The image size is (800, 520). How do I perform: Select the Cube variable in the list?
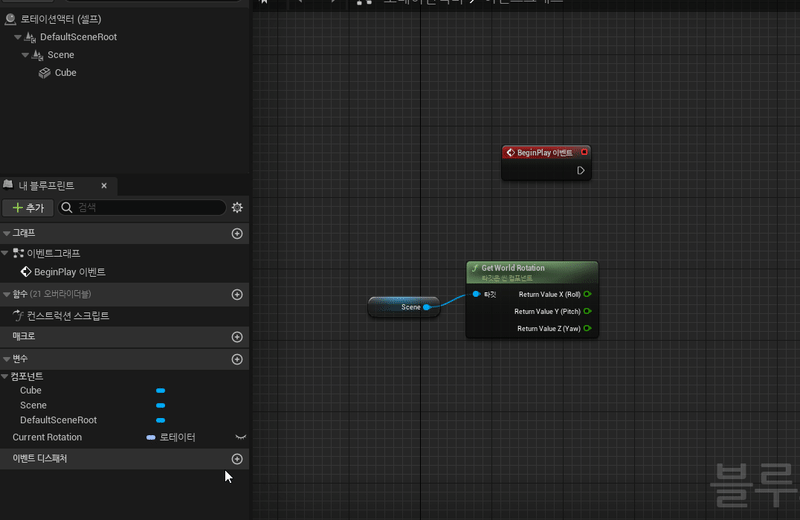tap(31, 390)
